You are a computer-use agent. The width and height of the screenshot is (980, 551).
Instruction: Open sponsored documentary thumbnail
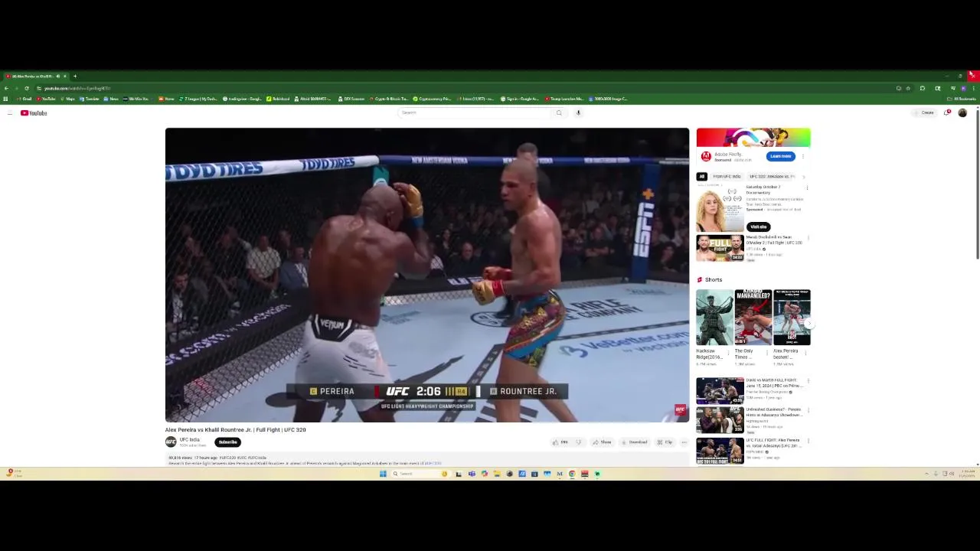[719, 207]
